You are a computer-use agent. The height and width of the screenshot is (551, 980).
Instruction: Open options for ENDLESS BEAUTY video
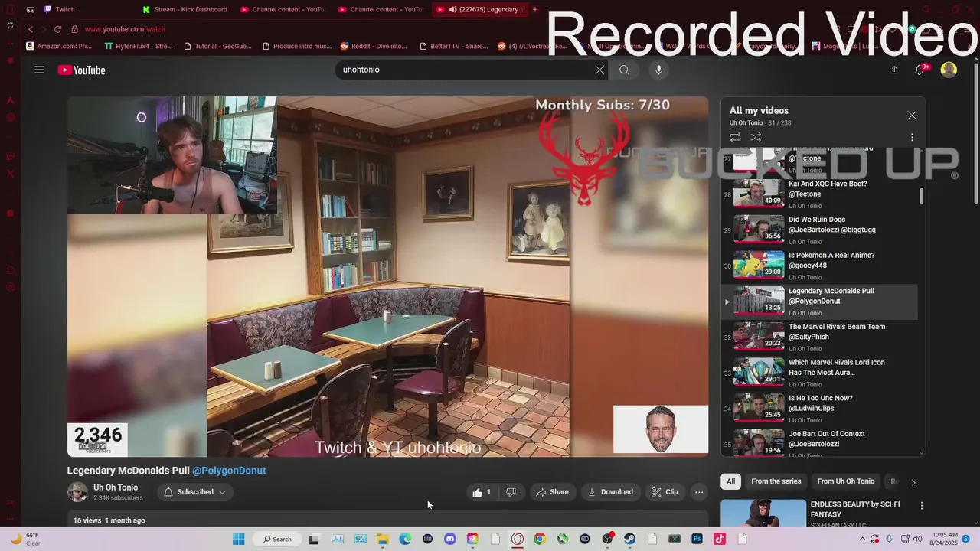pyautogui.click(x=922, y=506)
